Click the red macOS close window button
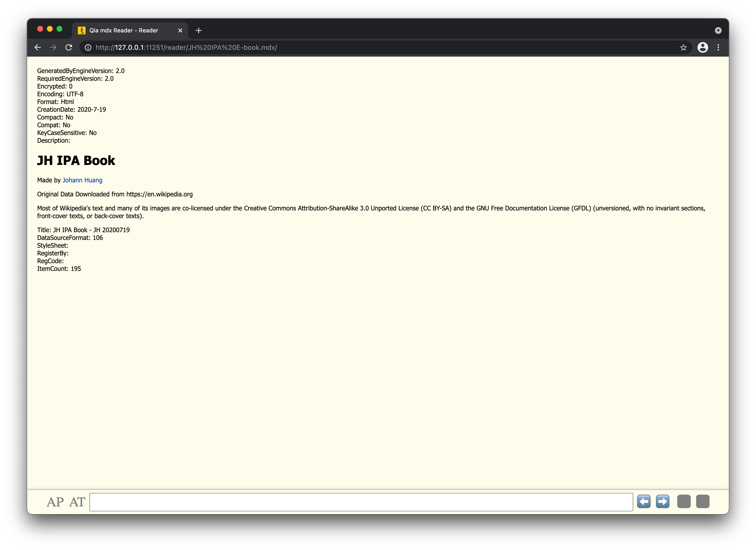This screenshot has width=756, height=550. [40, 29]
